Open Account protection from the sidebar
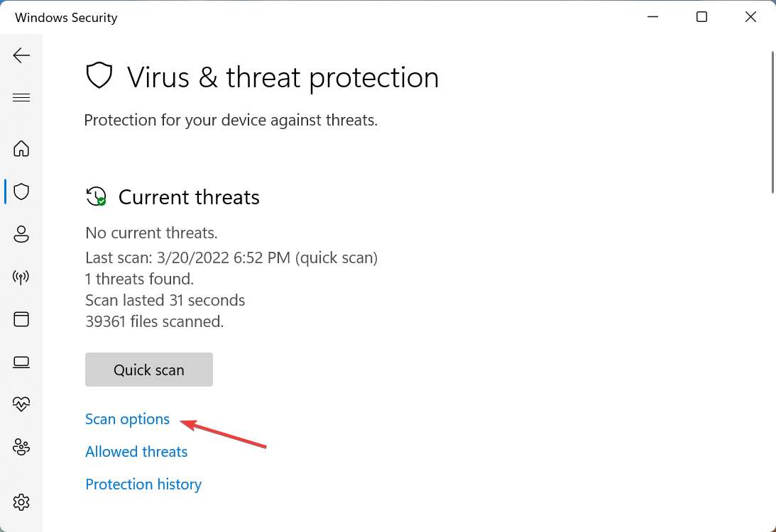 pyautogui.click(x=21, y=234)
